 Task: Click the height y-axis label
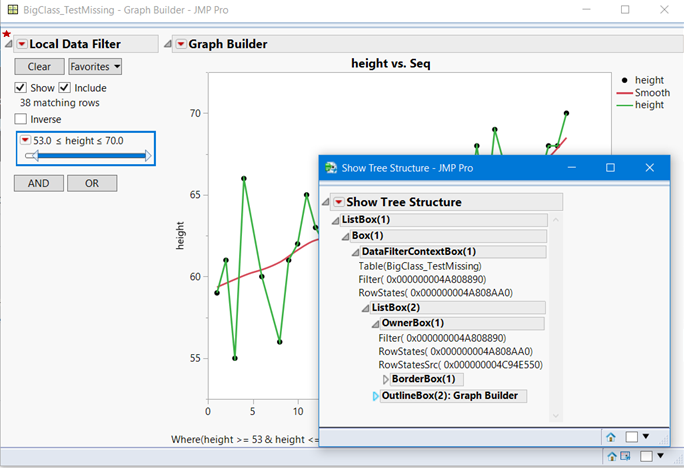point(180,236)
